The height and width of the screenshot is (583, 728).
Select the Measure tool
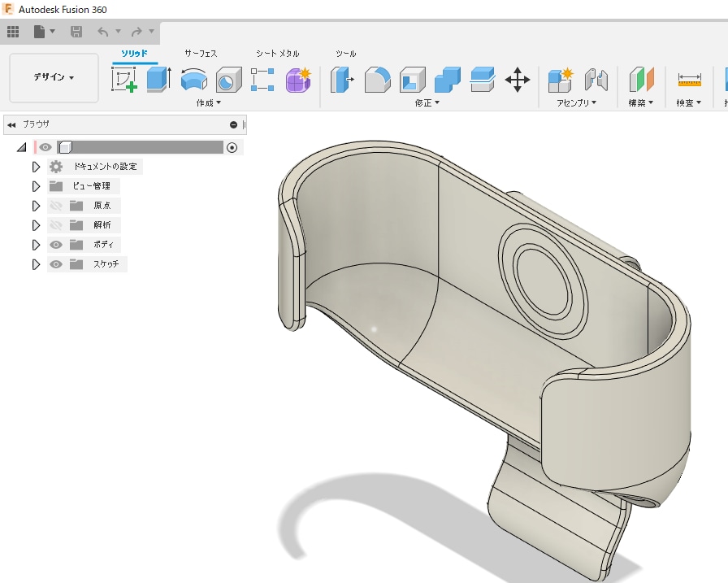click(690, 80)
